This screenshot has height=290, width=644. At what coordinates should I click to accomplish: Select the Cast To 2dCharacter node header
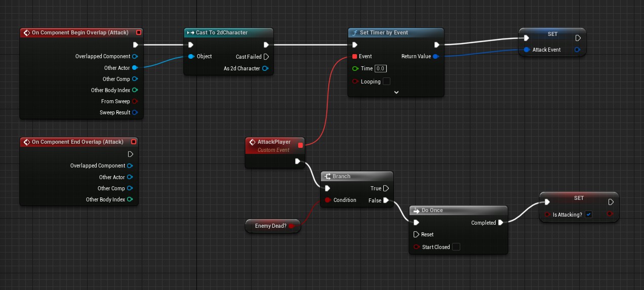[228, 33]
